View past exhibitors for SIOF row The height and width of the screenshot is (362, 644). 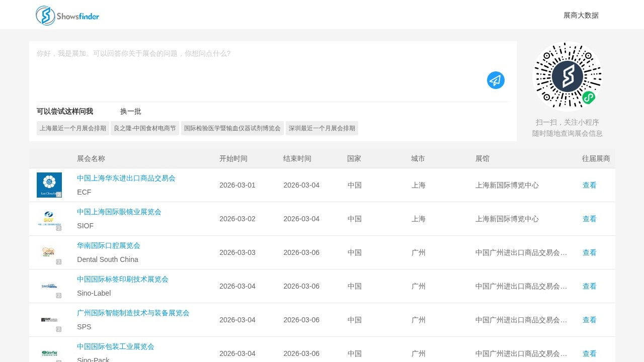(589, 219)
